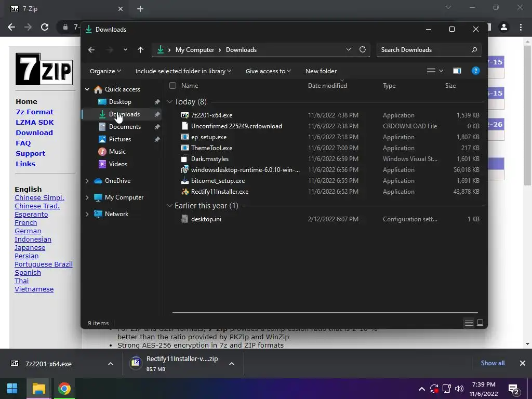Collapse the Today (8) group
Screen dimensions: 532x399
pyautogui.click(x=170, y=102)
